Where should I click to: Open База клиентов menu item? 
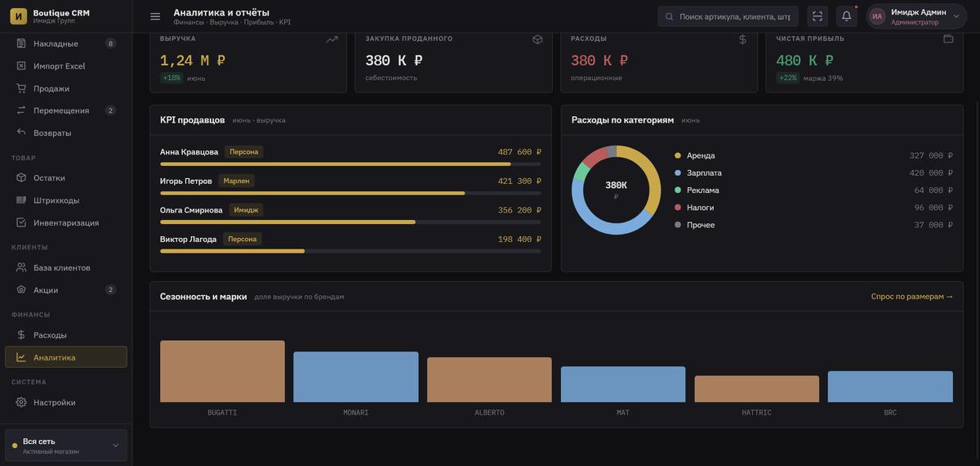[x=66, y=268]
